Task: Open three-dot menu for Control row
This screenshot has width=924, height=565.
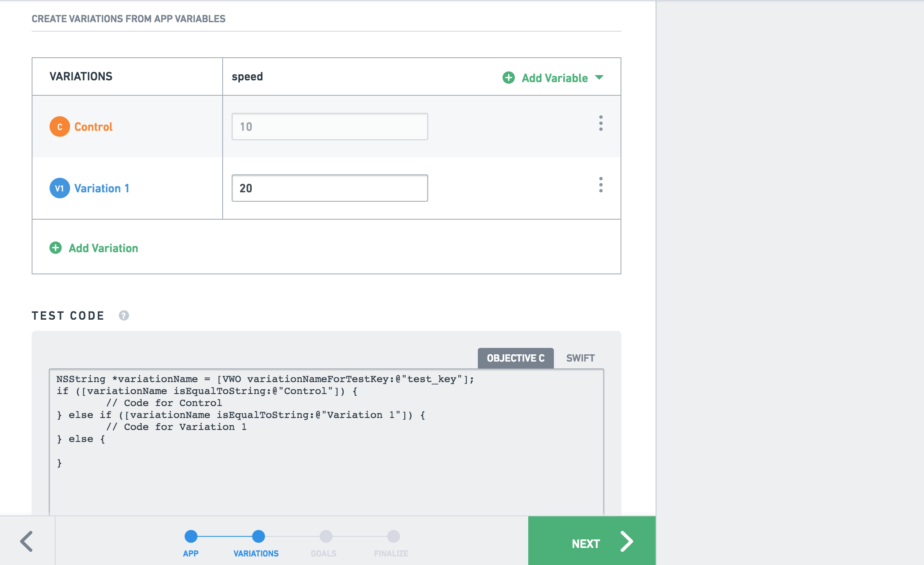Action: (x=600, y=124)
